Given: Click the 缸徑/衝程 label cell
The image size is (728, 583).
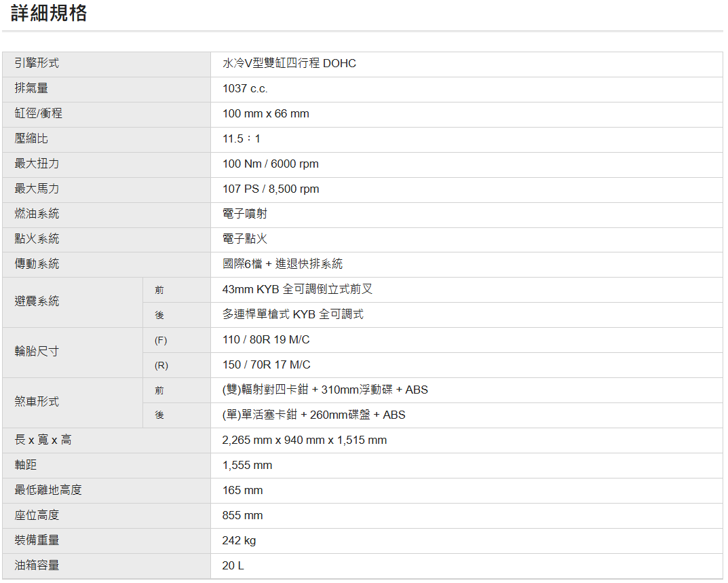Looking at the screenshot, I should [38, 113].
